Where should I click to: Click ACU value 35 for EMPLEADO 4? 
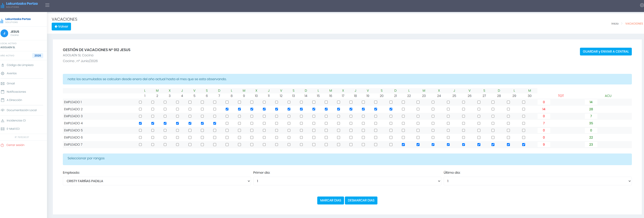[x=591, y=123]
